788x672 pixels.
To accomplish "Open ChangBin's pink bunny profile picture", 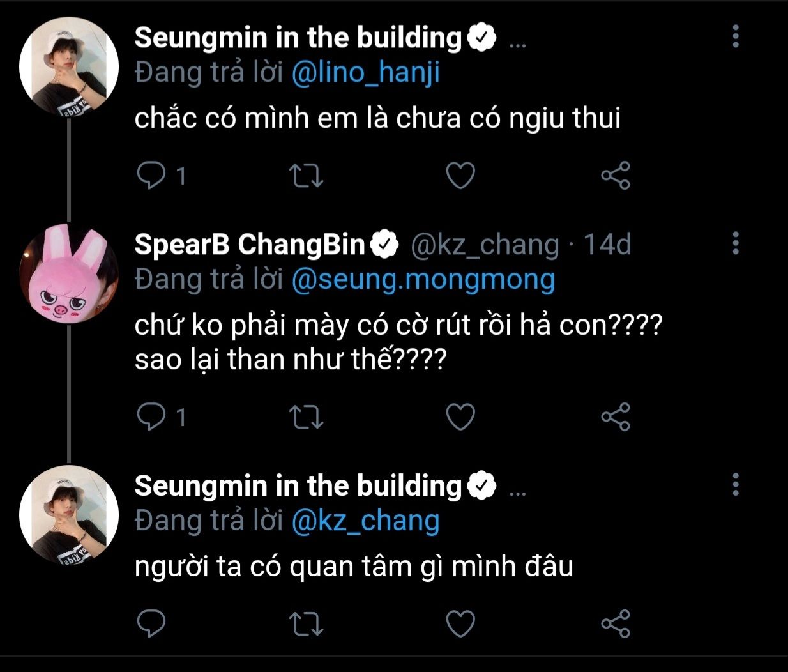I will point(69,275).
